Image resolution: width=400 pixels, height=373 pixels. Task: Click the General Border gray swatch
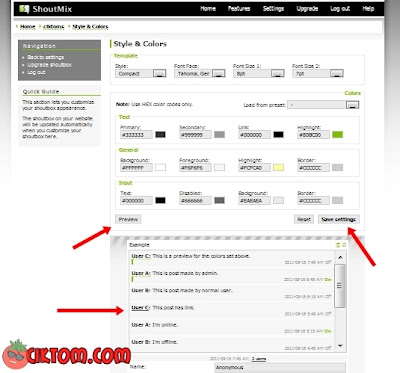point(338,168)
